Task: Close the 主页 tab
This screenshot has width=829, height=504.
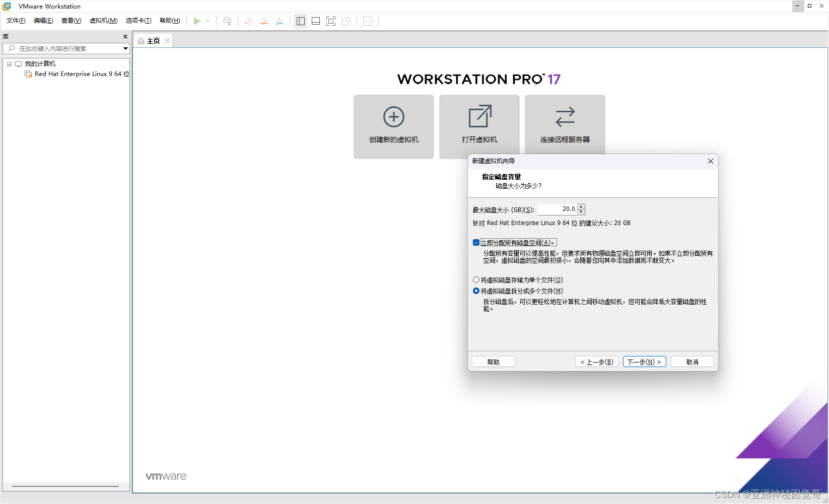Action: [x=167, y=41]
